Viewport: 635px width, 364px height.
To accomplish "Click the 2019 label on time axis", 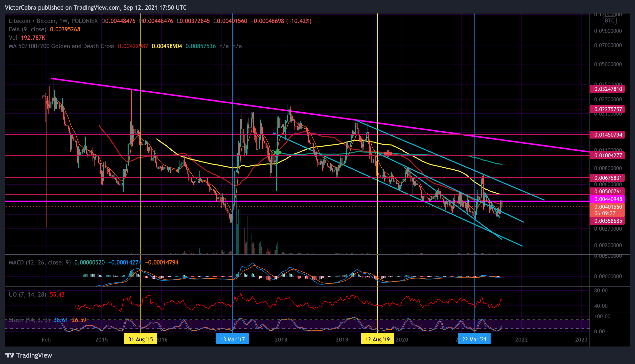I will tap(342, 340).
